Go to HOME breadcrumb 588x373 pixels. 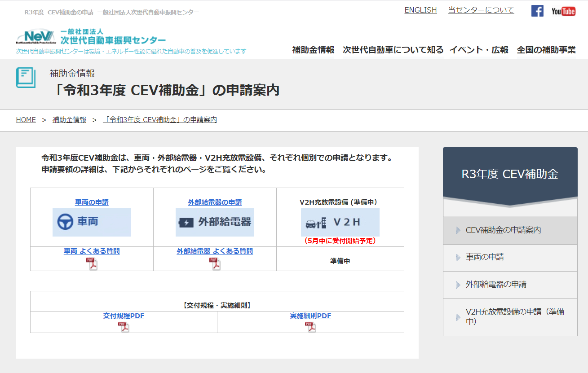click(x=26, y=120)
